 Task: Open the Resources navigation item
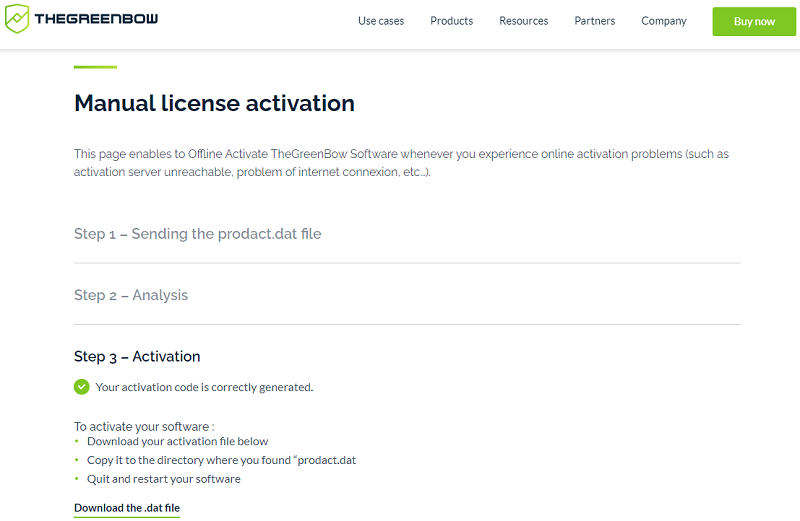pyautogui.click(x=523, y=21)
